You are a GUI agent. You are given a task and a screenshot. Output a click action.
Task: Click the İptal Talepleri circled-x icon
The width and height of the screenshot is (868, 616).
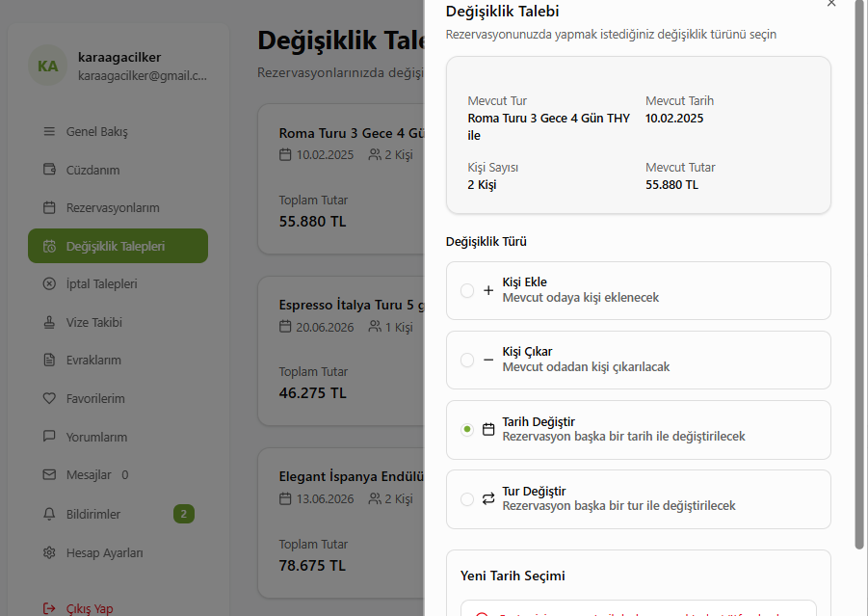(49, 284)
